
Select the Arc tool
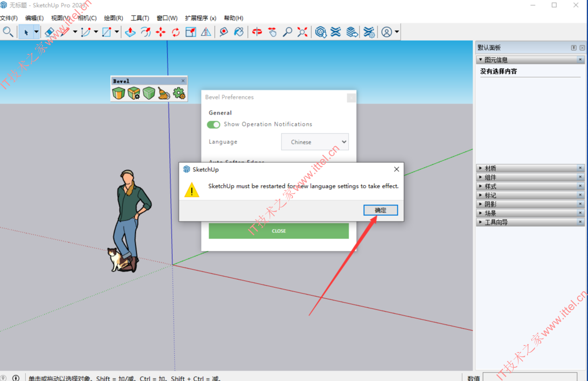[x=86, y=32]
